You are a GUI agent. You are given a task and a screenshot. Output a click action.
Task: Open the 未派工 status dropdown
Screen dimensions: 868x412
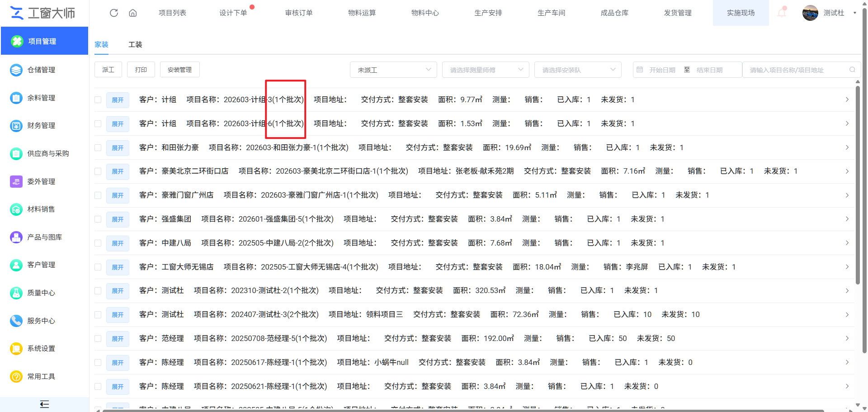[x=393, y=69]
